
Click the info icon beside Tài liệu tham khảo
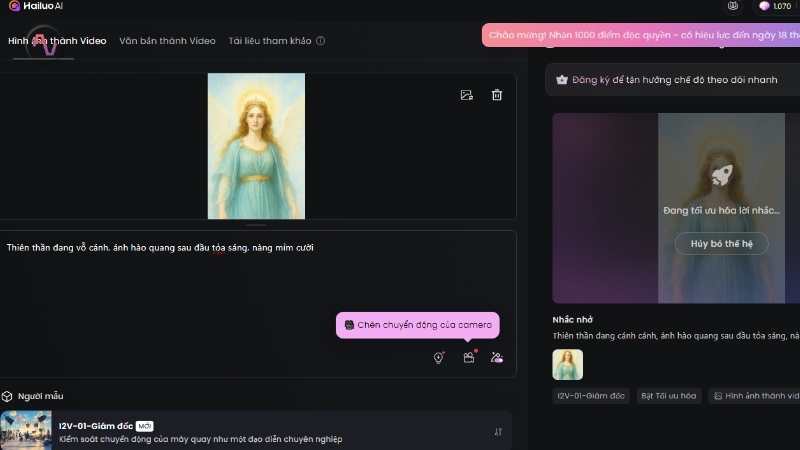coord(320,41)
